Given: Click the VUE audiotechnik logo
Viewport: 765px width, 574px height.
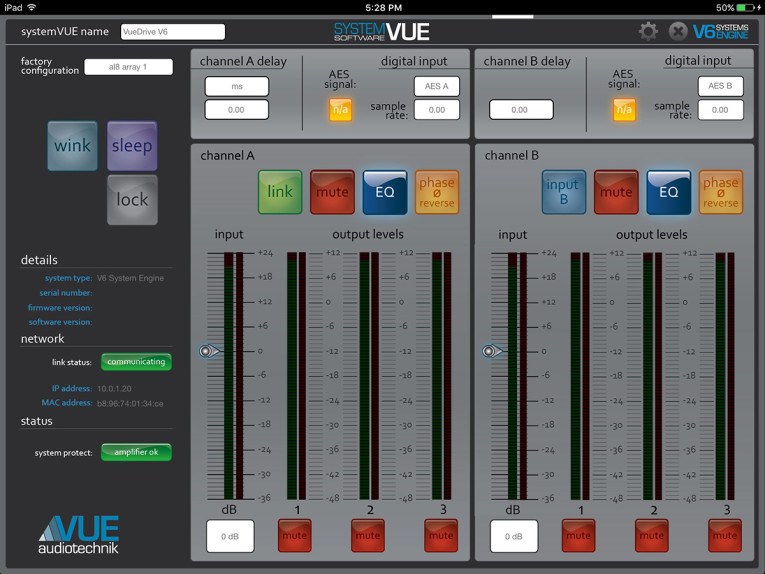Looking at the screenshot, I should click(79, 535).
